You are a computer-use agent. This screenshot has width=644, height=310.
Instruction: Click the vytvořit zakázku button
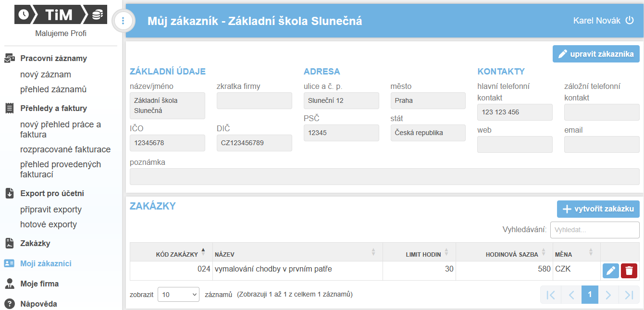598,209
